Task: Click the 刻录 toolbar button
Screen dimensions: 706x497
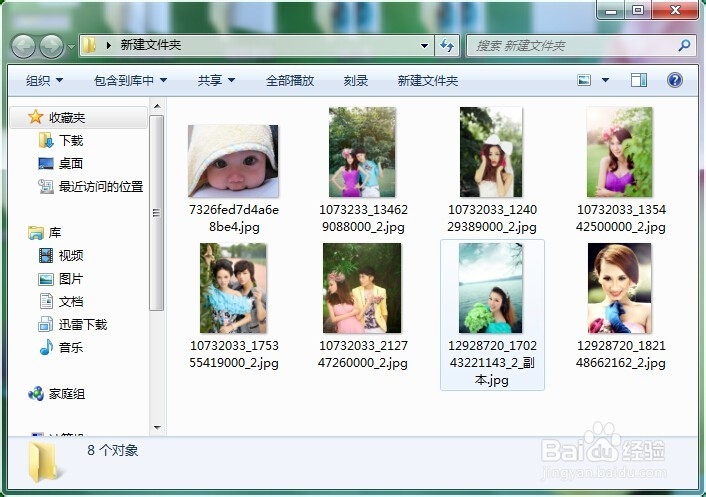Action: (x=356, y=81)
